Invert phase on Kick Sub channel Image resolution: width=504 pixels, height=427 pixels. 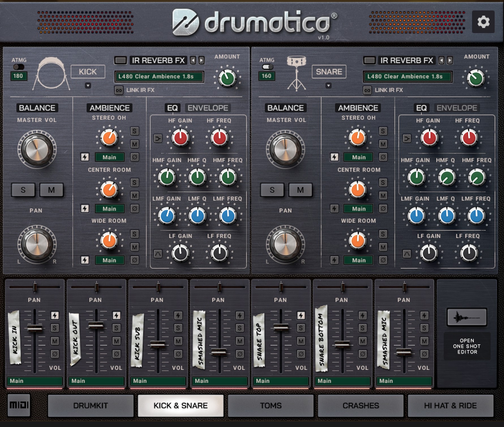click(x=178, y=354)
